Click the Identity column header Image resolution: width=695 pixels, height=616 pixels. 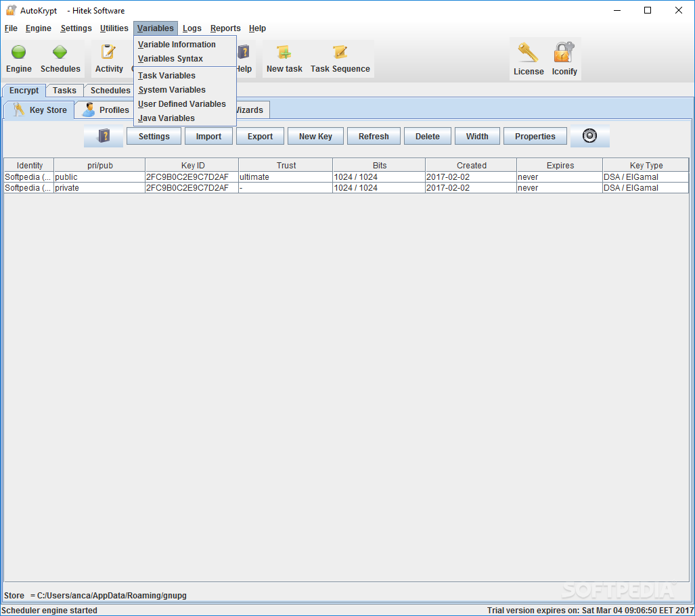pyautogui.click(x=29, y=165)
